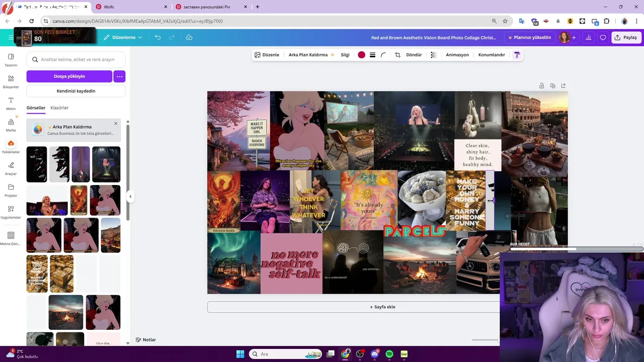644x362 pixels.
Task: Open the Projeler (Projects) sidebar panel
Action: coord(11,190)
